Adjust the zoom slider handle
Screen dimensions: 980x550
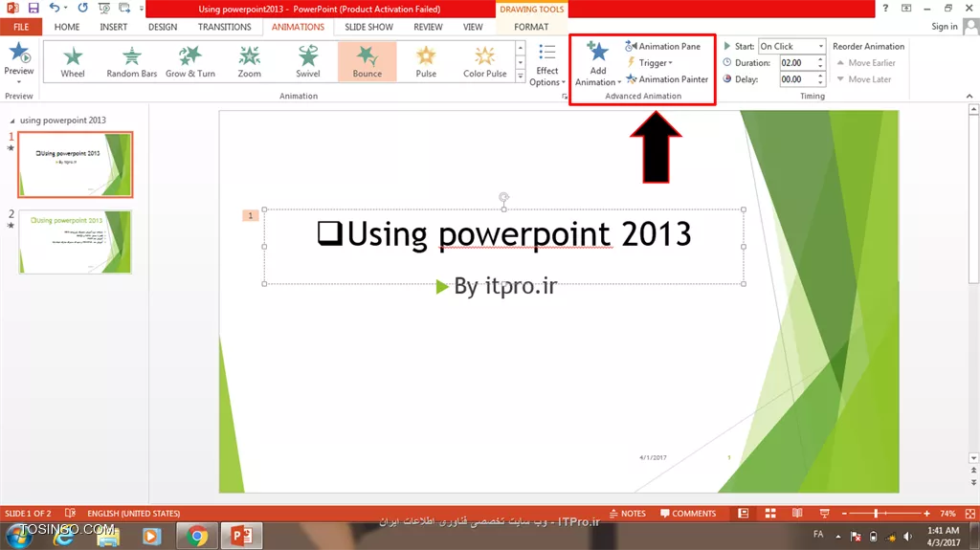pyautogui.click(x=877, y=513)
